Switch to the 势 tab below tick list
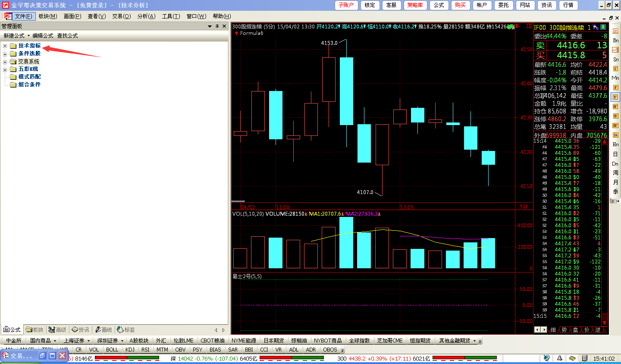The image size is (621, 364). (564, 329)
